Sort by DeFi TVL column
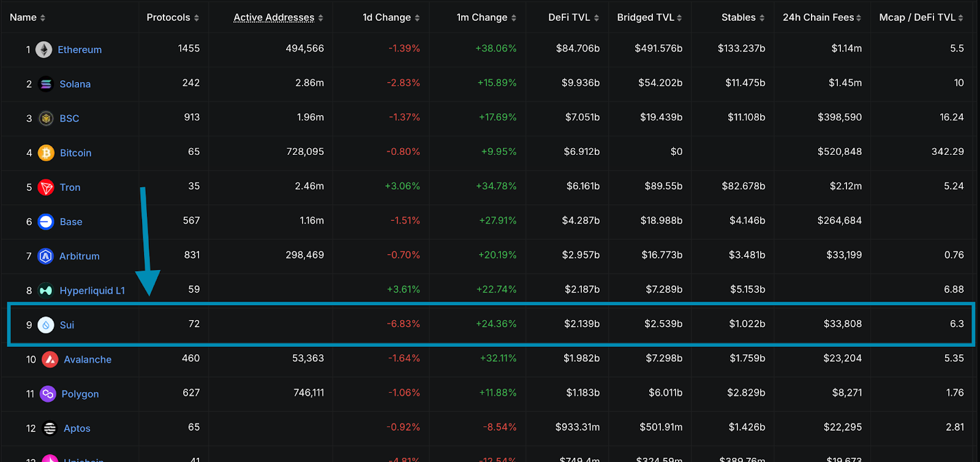 574,17
